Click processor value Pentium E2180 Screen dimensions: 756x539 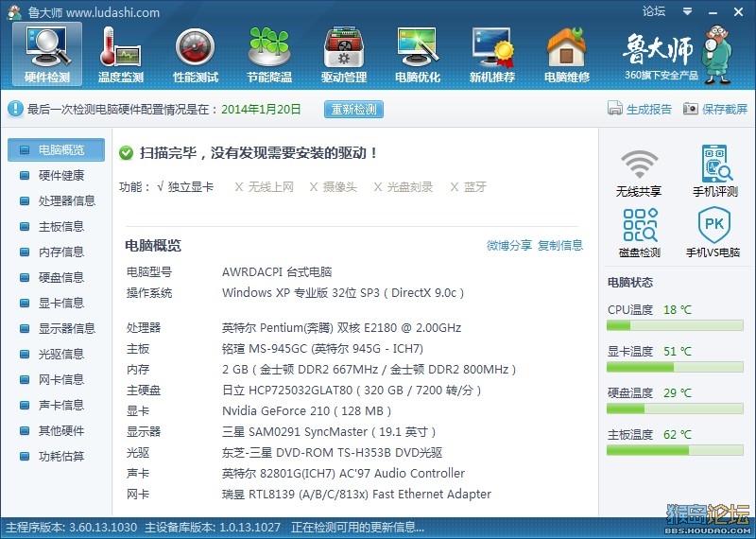[341, 327]
